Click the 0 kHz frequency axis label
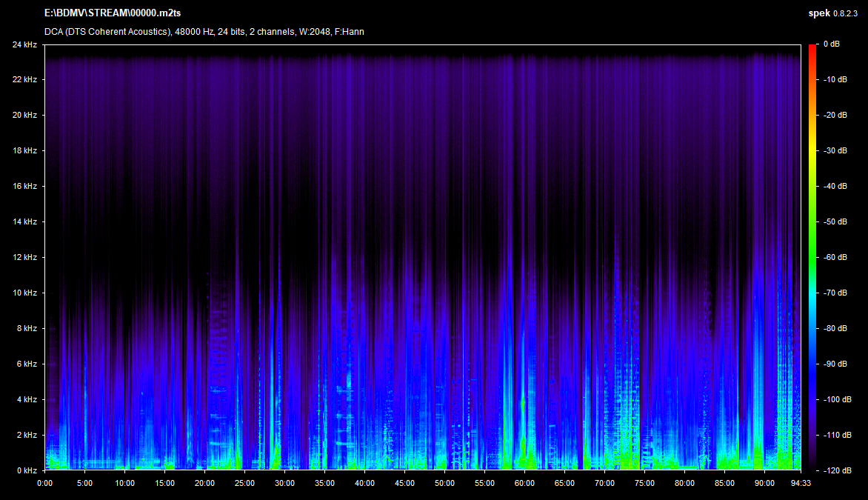The width and height of the screenshot is (868, 500). pos(26,470)
